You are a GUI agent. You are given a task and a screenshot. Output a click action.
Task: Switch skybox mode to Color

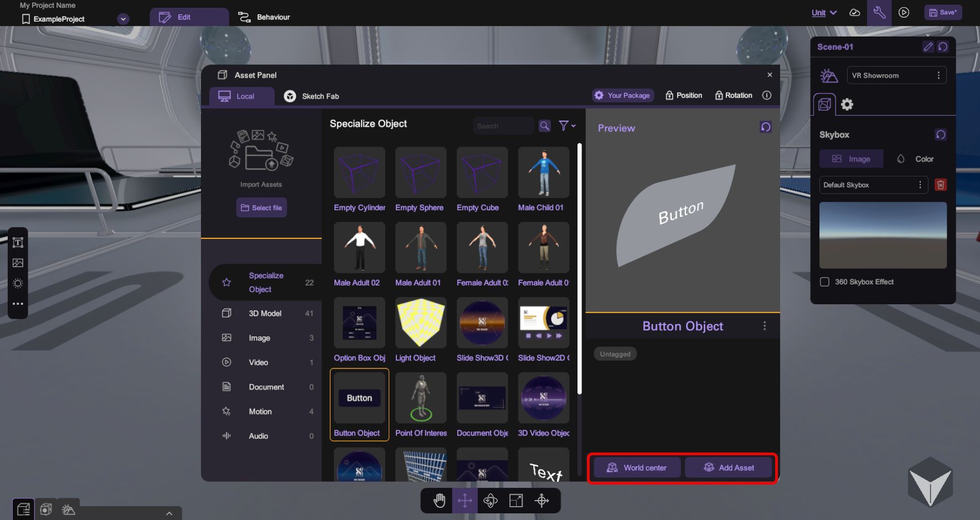916,159
